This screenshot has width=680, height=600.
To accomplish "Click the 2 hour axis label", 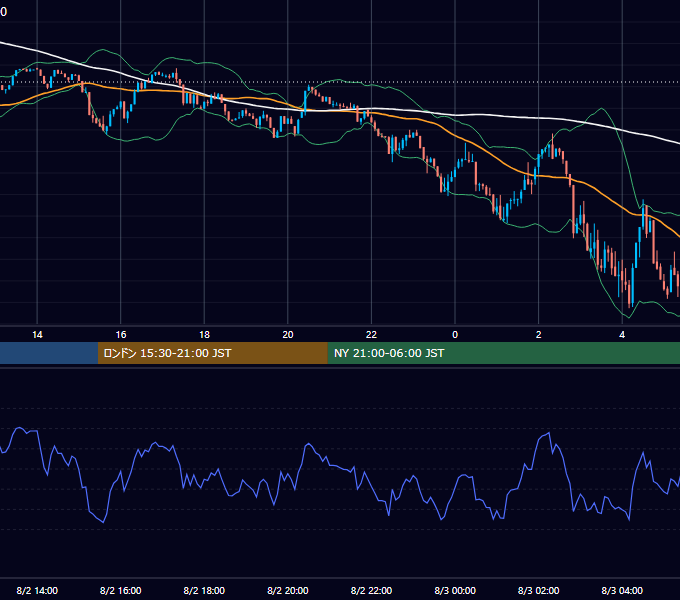I will pyautogui.click(x=539, y=335).
